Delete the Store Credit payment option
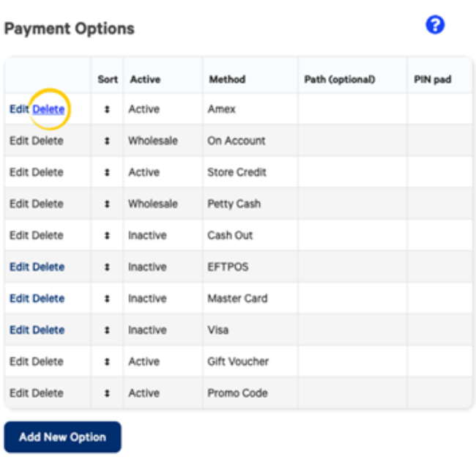Image resolution: width=476 pixels, height=471 pixels. click(48, 172)
